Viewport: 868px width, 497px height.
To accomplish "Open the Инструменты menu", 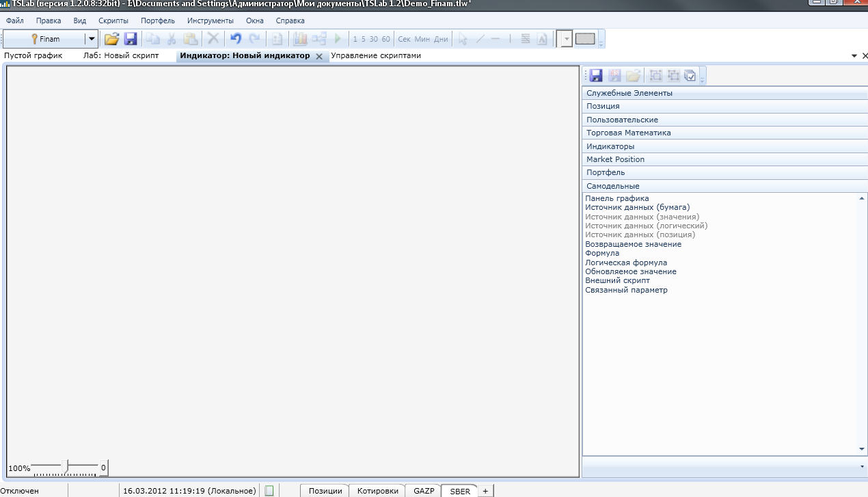I will (x=210, y=21).
